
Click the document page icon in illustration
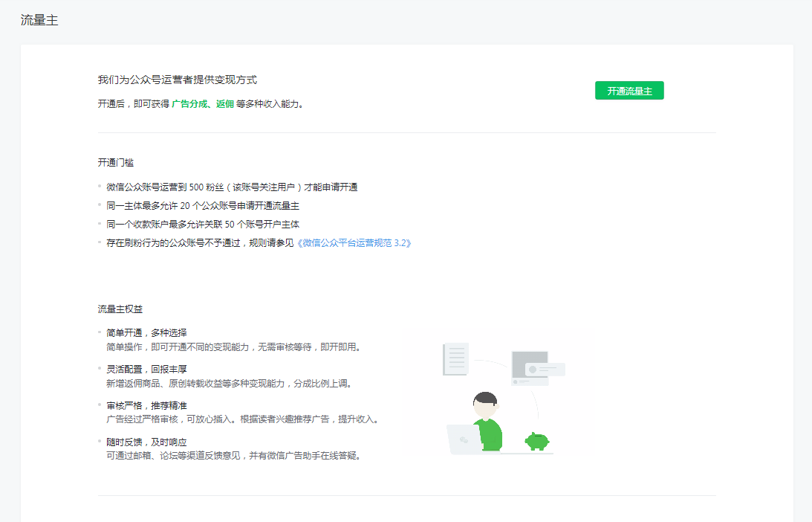(x=455, y=359)
